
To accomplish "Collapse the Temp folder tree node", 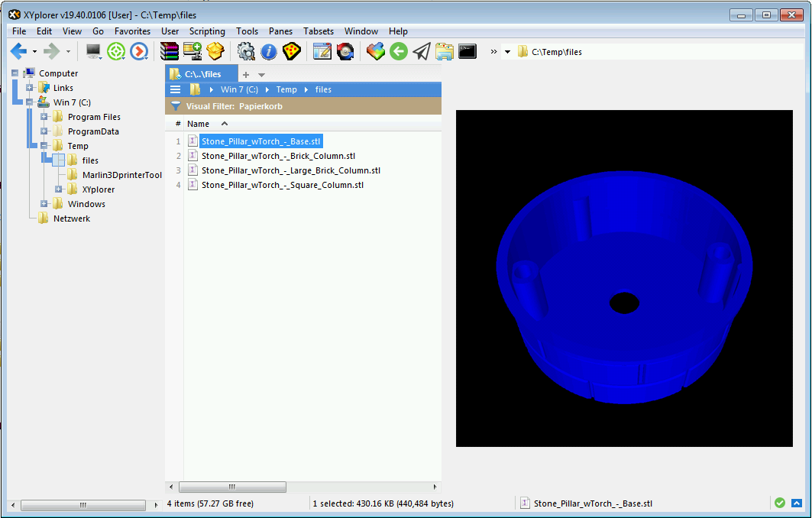I will pyautogui.click(x=44, y=146).
